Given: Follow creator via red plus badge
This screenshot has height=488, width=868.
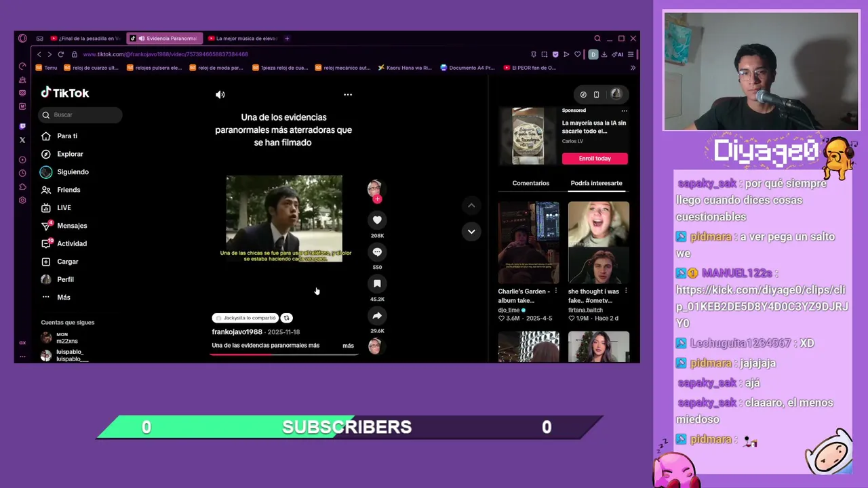Looking at the screenshot, I should 377,199.
